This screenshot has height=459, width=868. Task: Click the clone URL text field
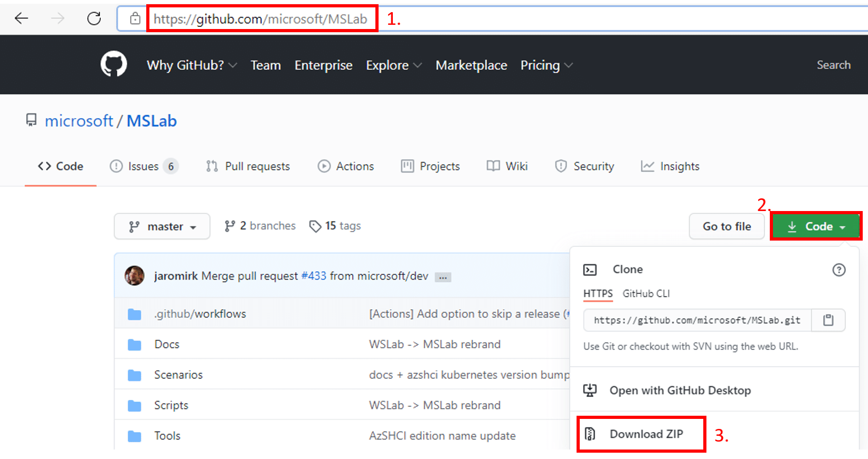point(697,320)
